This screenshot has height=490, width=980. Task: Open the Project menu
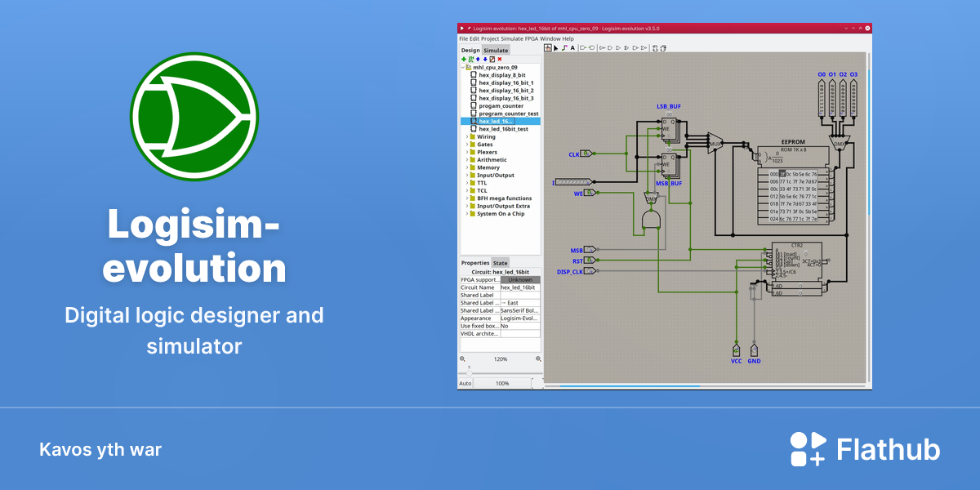tap(490, 38)
